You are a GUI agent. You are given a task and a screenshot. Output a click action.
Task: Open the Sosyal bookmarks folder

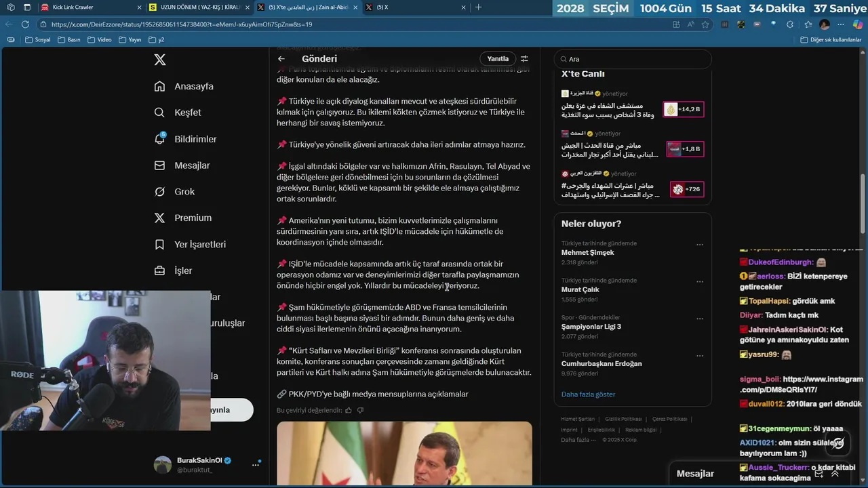[x=37, y=39]
